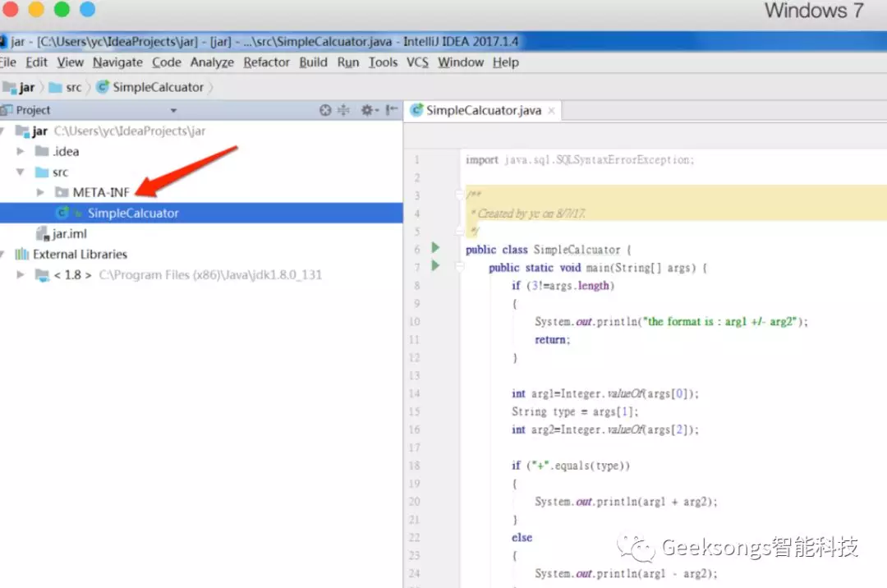The height and width of the screenshot is (588, 887).
Task: Click the import statement on line 1
Action: pyautogui.click(x=579, y=159)
